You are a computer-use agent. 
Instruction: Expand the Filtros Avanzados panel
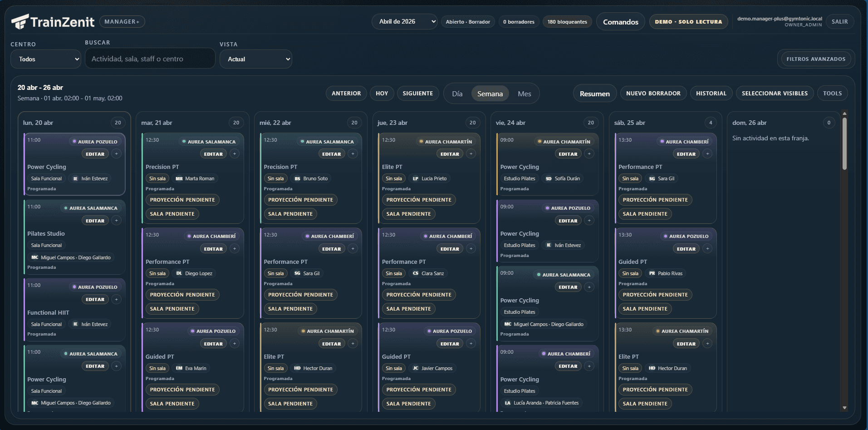tap(816, 59)
